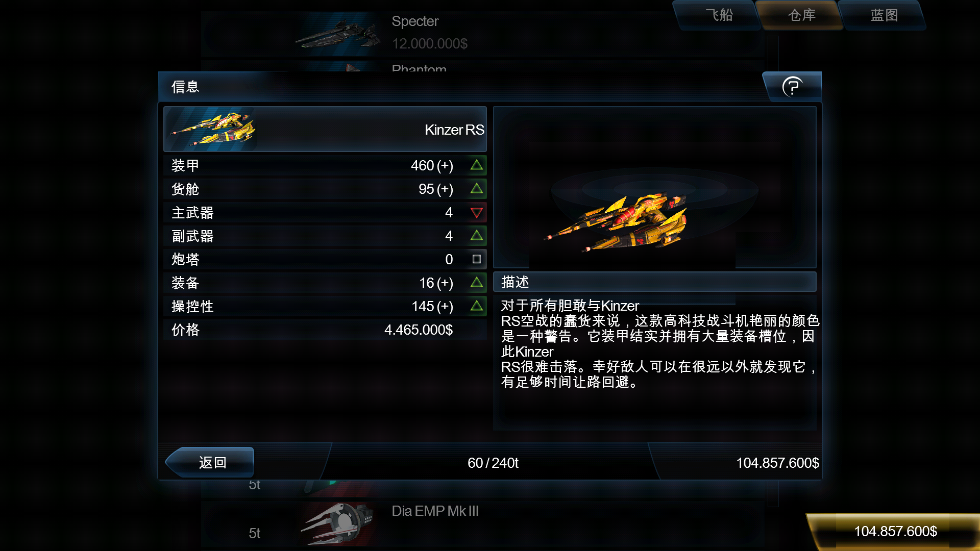Click the 描述 description header
Screen dimensions: 980x551
pyautogui.click(x=654, y=282)
